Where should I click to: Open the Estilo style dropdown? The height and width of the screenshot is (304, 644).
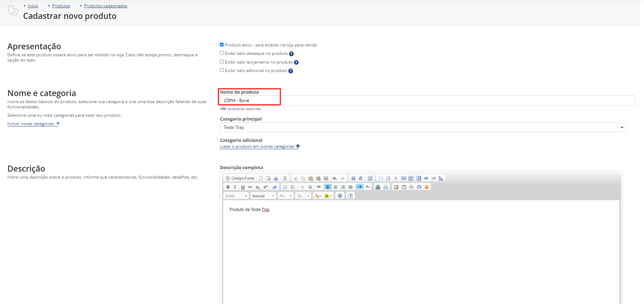coord(236,196)
